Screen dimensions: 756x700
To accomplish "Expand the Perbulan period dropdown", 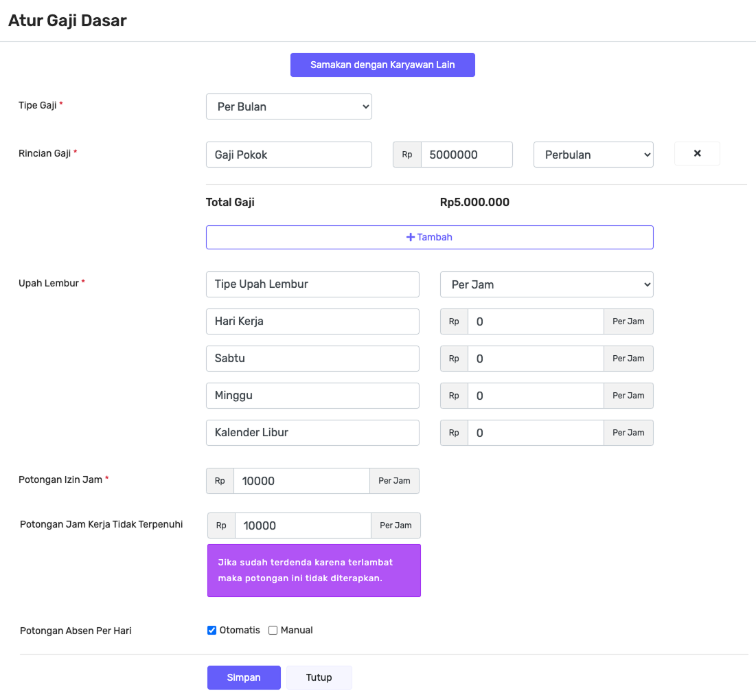I will tap(593, 155).
